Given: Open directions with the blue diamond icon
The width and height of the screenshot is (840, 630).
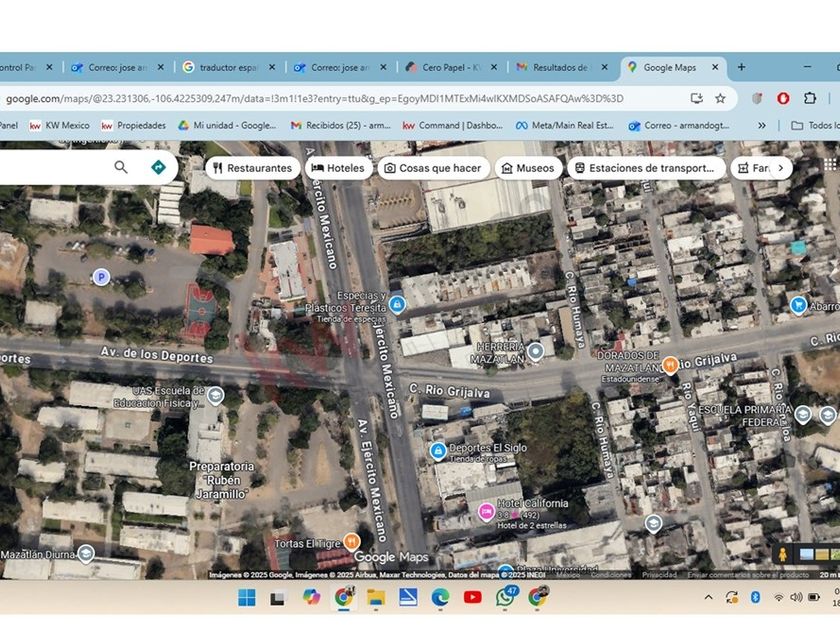Looking at the screenshot, I should pyautogui.click(x=158, y=167).
